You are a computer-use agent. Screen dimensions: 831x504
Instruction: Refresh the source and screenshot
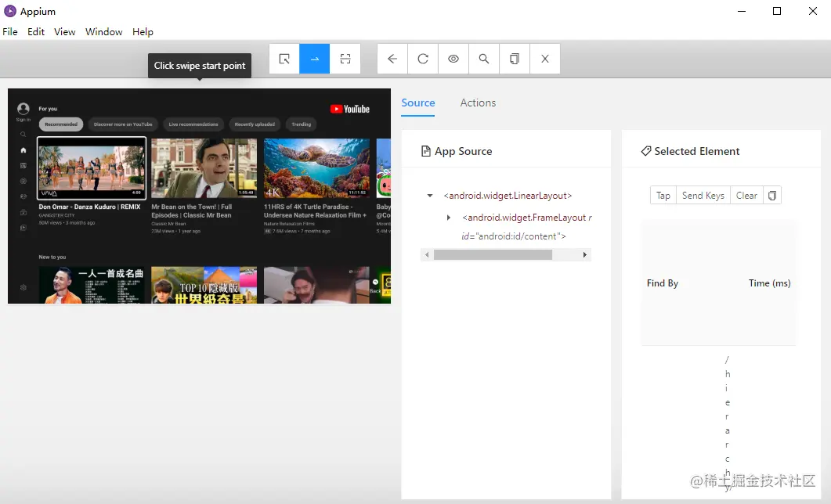[x=423, y=59]
